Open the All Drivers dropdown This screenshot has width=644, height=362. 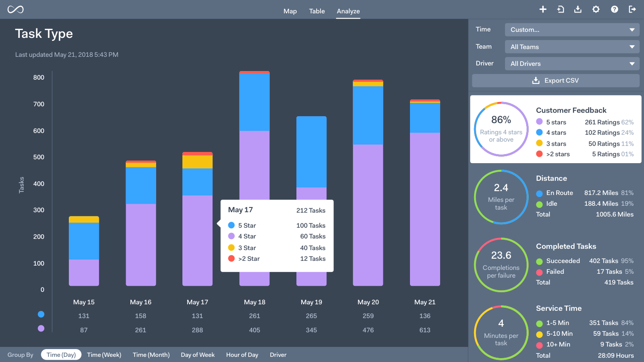pos(572,63)
